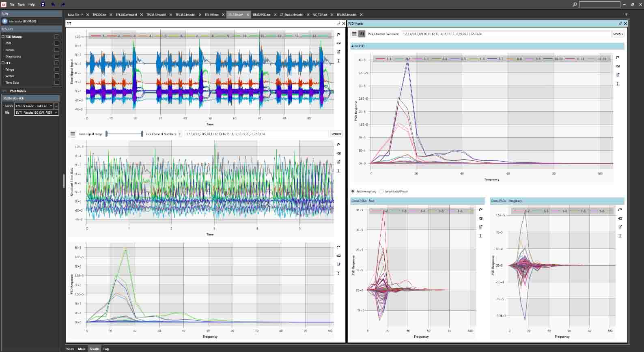Click UPDATE in the PSD Matrix panel
Screen dimensions: 644x352
coord(618,34)
